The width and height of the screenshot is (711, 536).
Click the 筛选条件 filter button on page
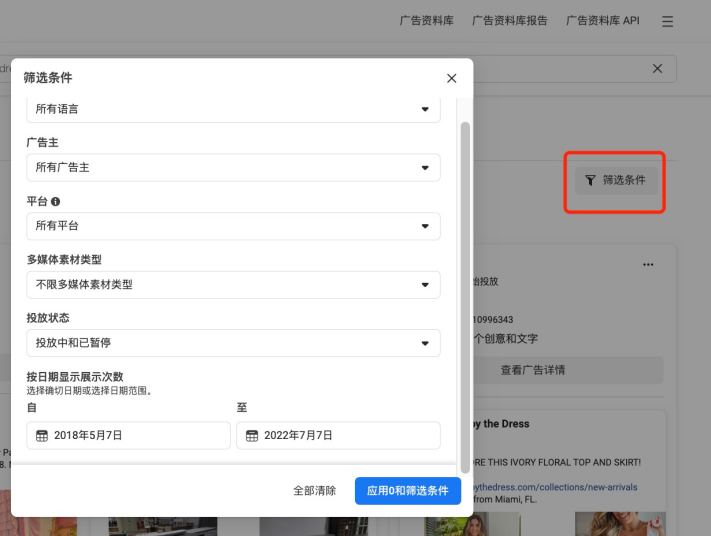click(616, 180)
